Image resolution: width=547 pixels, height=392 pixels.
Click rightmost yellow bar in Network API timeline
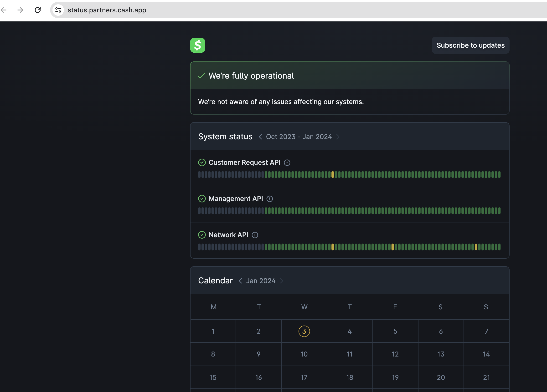(x=476, y=247)
